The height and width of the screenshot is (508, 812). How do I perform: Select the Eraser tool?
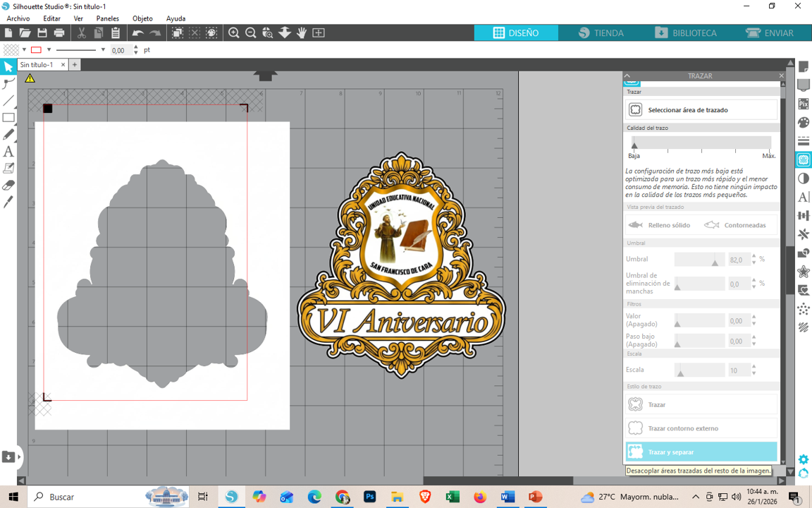[8, 185]
